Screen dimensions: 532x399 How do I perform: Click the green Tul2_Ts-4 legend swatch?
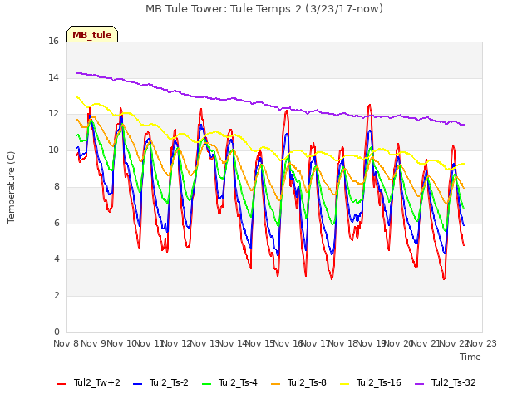point(207,384)
